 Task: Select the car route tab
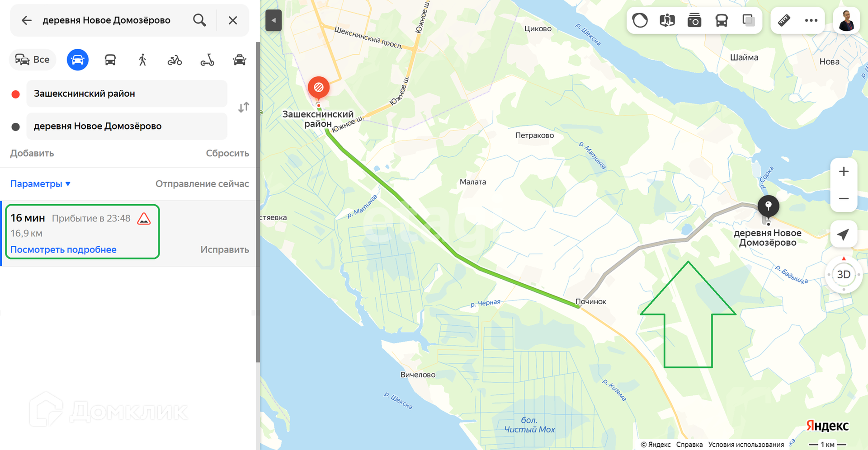point(78,60)
